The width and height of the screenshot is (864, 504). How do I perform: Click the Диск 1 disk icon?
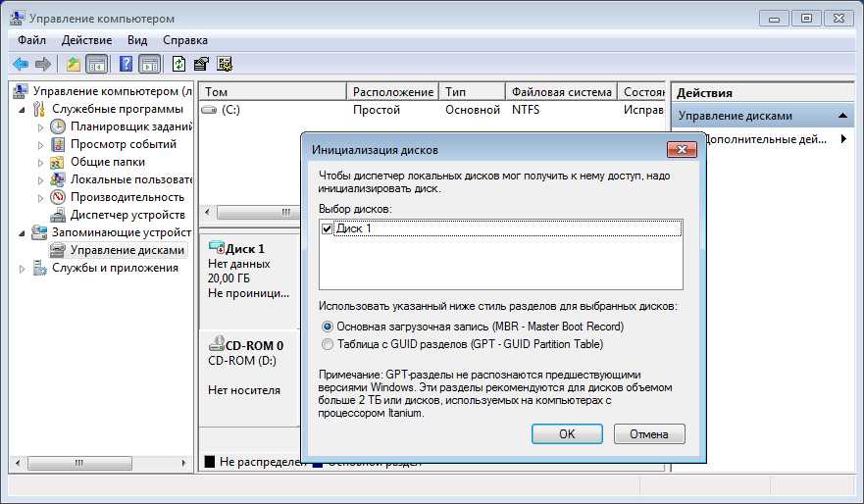tap(217, 249)
